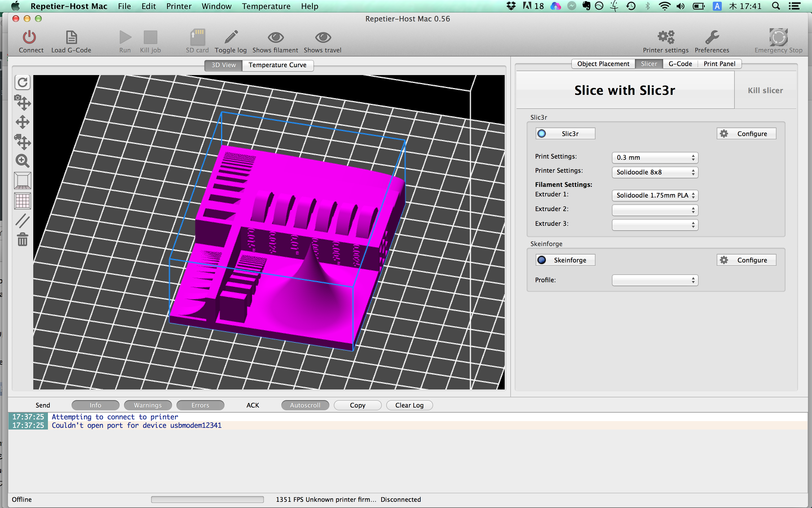Switch to the Slicer tab
Screen dimensions: 812x508
click(x=648, y=64)
